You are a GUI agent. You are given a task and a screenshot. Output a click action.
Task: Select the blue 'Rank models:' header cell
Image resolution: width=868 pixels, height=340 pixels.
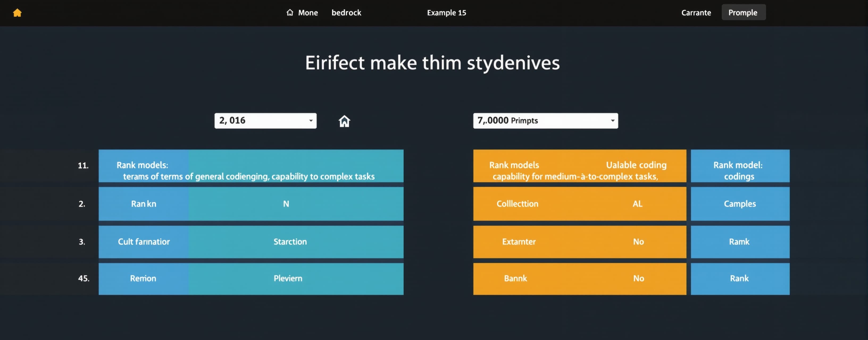tap(143, 166)
